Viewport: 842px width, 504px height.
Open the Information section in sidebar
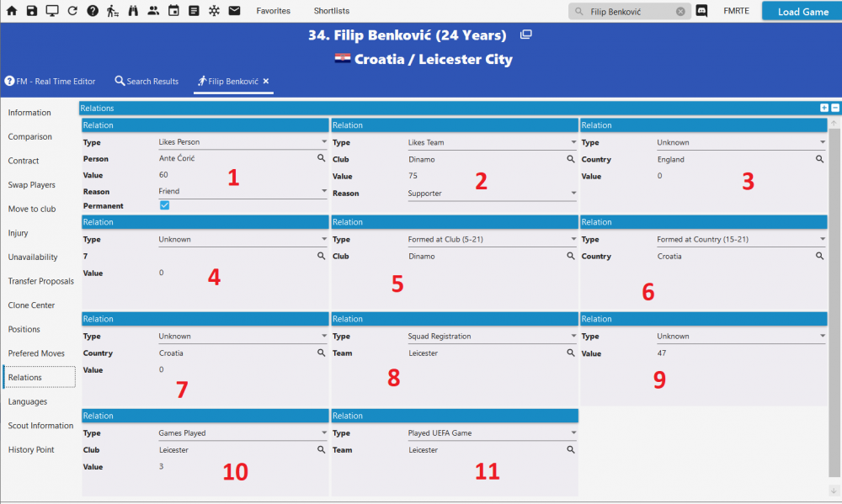point(29,113)
